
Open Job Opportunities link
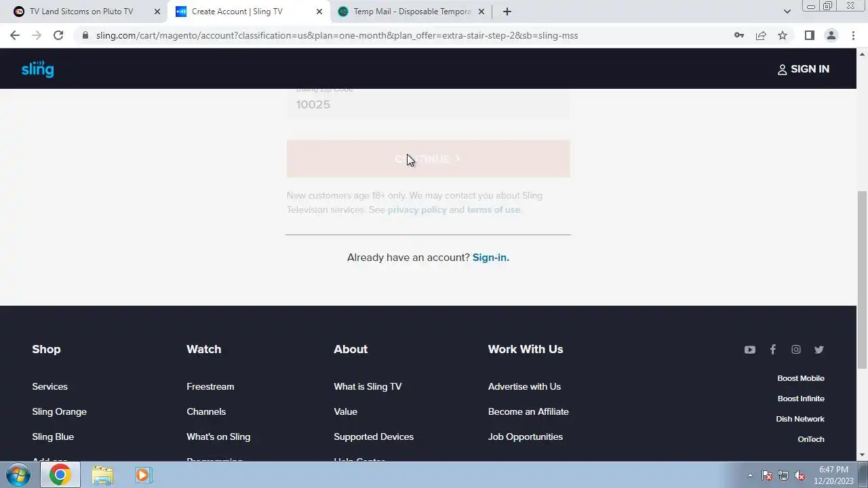[x=526, y=436]
